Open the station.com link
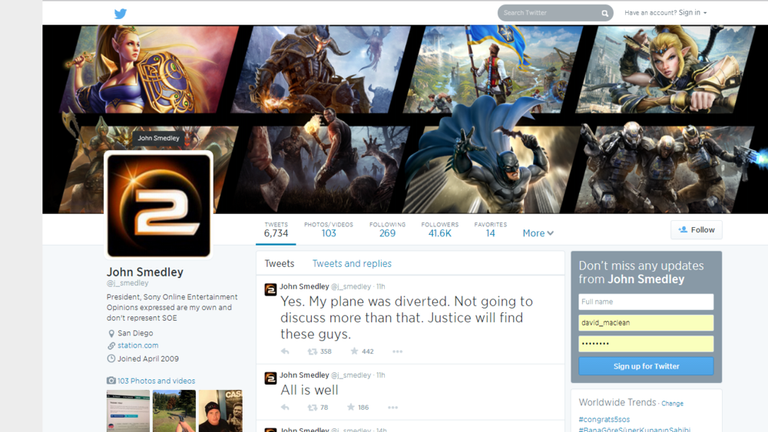 [x=137, y=346]
